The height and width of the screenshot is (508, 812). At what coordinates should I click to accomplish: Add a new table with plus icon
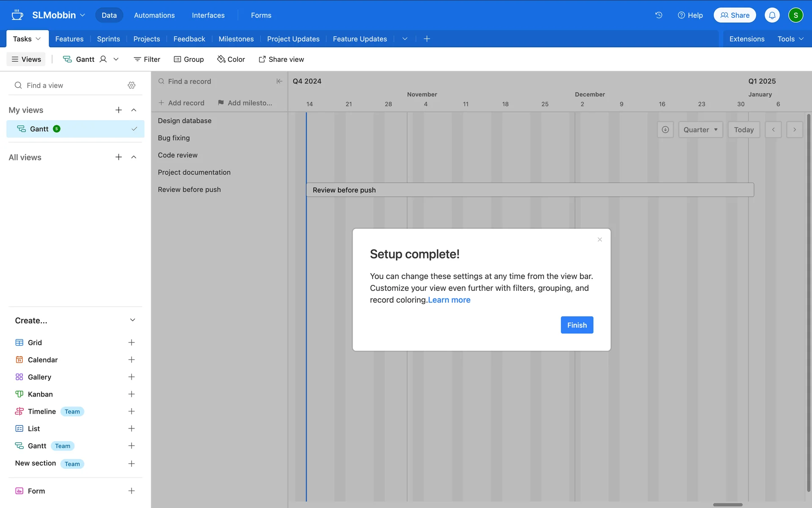(x=427, y=39)
